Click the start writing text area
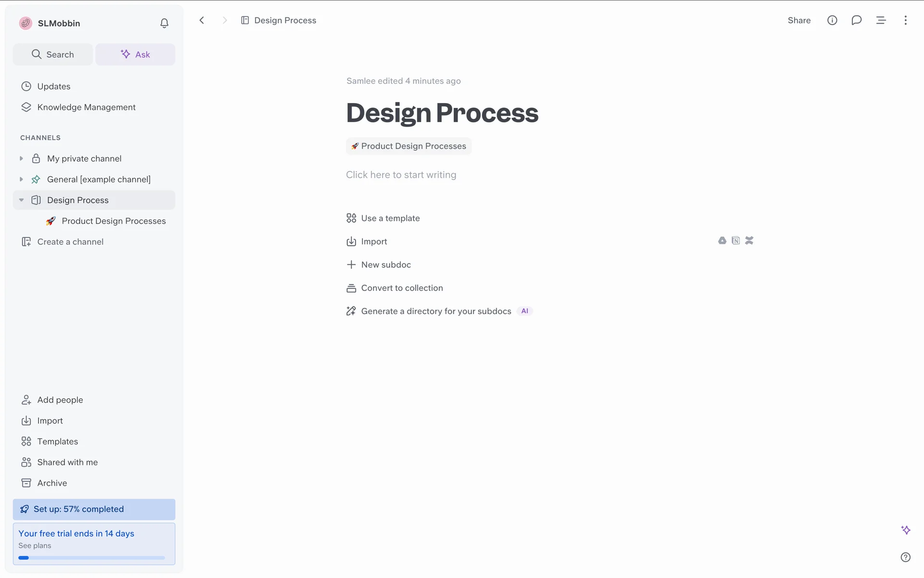The height and width of the screenshot is (578, 924). point(401,175)
